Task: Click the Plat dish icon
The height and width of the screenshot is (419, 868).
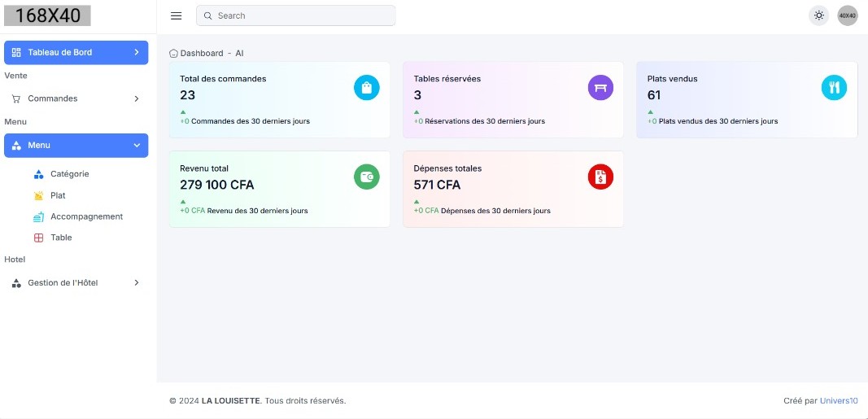Action: [39, 195]
